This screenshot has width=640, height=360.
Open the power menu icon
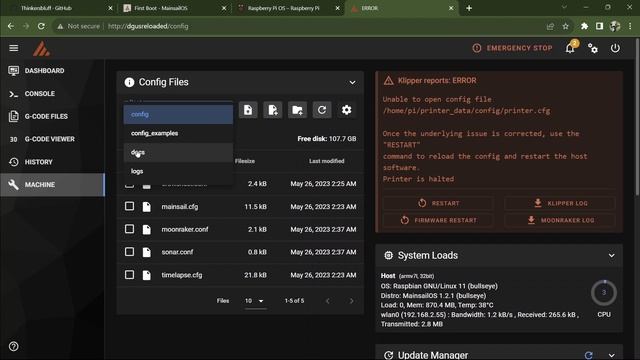pyautogui.click(x=615, y=48)
